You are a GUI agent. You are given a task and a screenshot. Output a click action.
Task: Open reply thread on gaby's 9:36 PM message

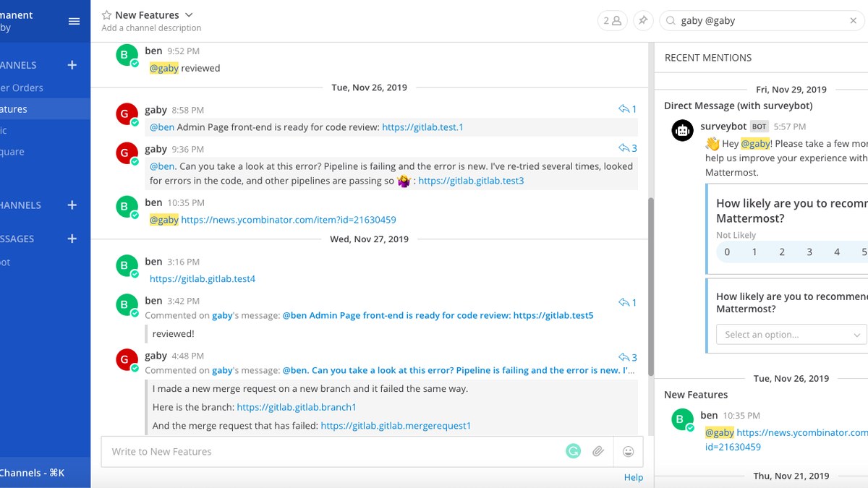[x=627, y=148]
